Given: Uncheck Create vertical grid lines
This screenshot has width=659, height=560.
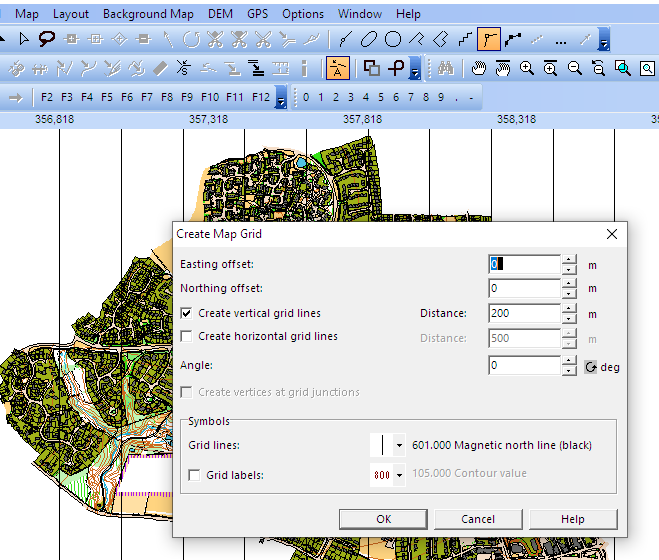Looking at the screenshot, I should tap(187, 314).
